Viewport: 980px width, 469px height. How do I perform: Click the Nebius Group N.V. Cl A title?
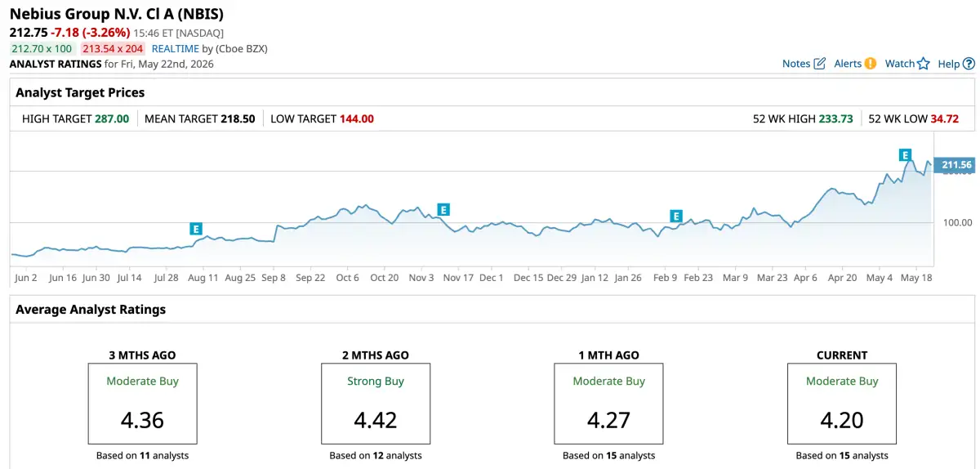pyautogui.click(x=117, y=14)
